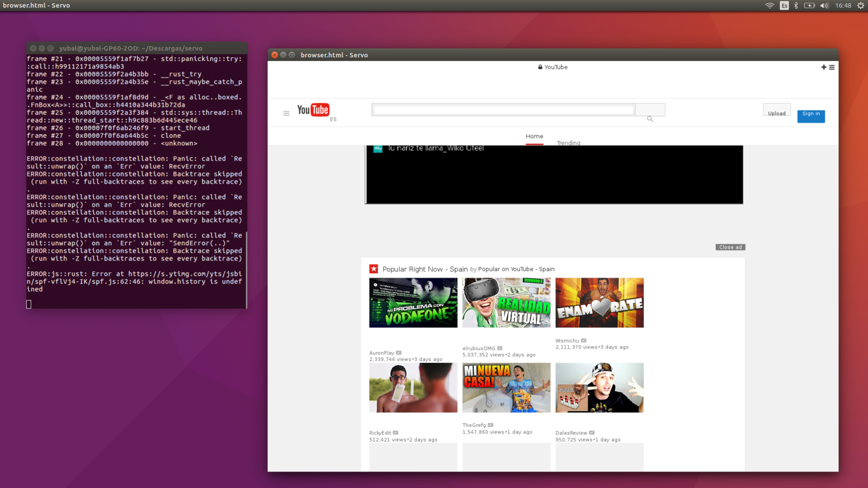Click the battery indicator in the top bar

click(810, 5)
